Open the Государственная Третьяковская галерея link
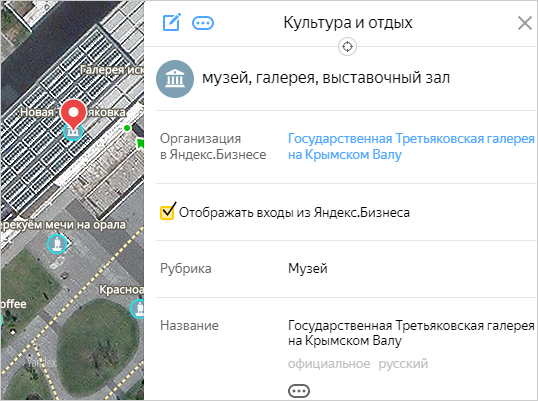The height and width of the screenshot is (401, 538). [x=411, y=146]
